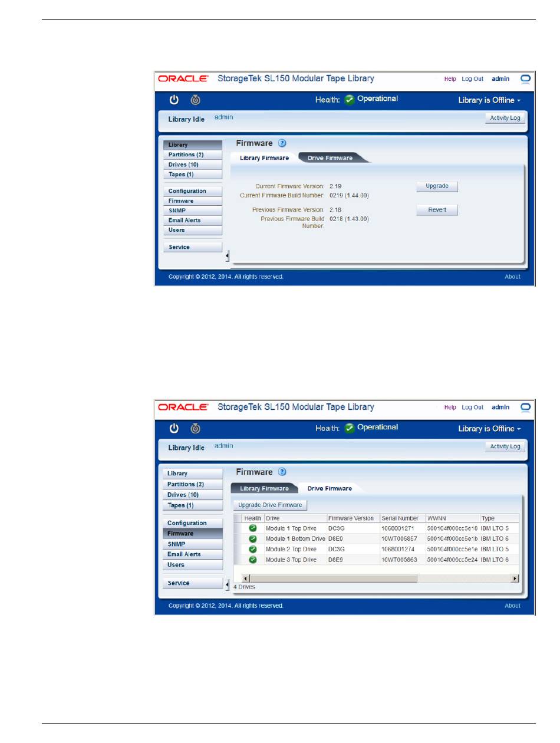Open SNMP in the upper sidebar
The width and height of the screenshot is (560, 743).
(193, 211)
